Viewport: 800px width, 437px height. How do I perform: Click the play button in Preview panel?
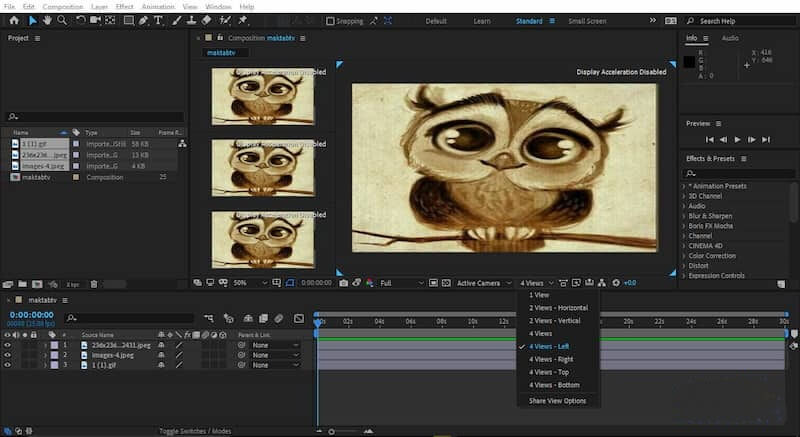coord(737,140)
